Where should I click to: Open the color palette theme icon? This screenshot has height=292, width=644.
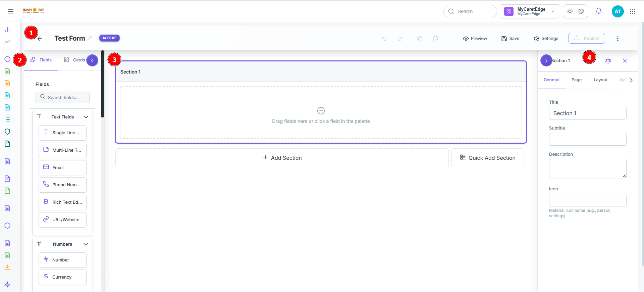[x=581, y=11]
